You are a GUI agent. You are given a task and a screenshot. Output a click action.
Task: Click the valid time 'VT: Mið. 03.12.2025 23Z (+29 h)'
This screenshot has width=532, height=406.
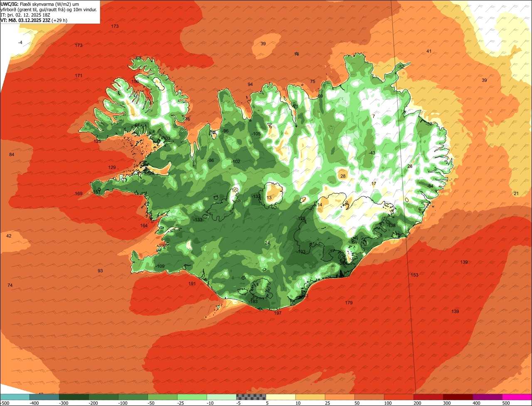tap(34, 20)
